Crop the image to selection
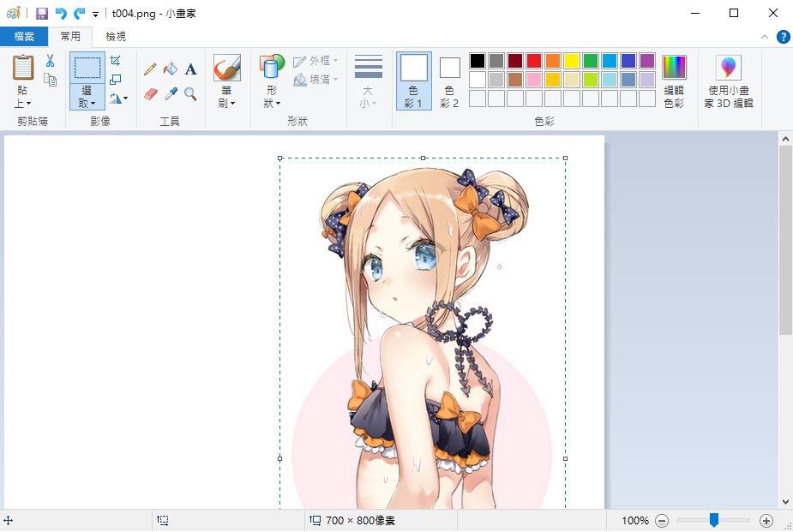The width and height of the screenshot is (793, 532). pyautogui.click(x=116, y=61)
